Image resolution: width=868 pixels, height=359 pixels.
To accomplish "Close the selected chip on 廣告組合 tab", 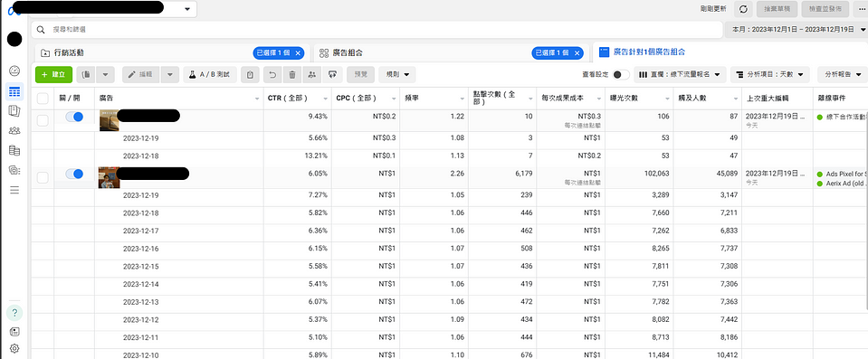I will (577, 53).
